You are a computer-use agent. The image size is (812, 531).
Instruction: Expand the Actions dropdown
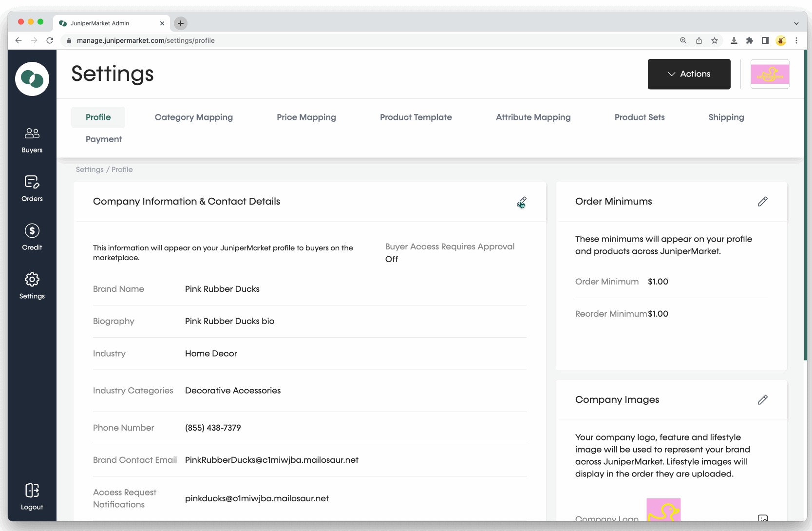click(689, 74)
